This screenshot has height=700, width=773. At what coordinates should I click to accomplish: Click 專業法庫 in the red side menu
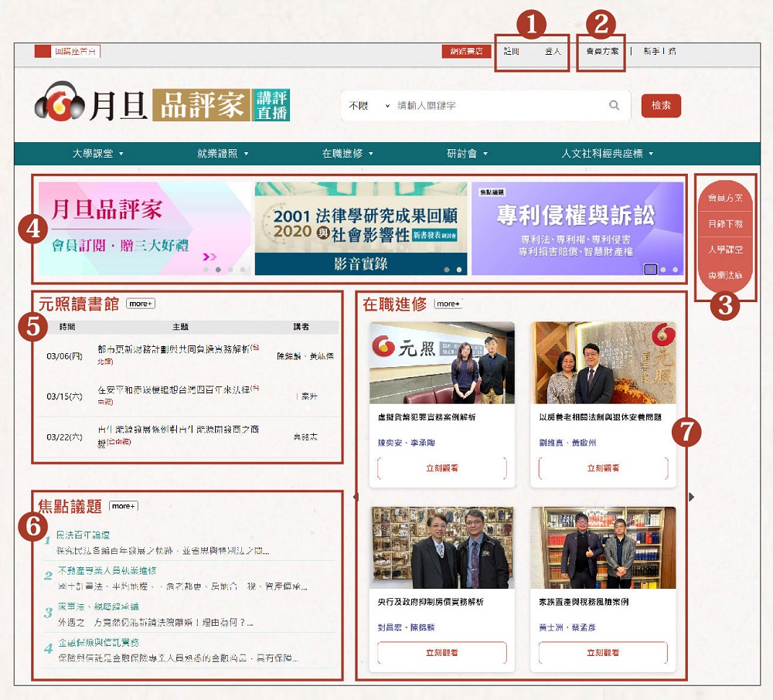coord(725,275)
